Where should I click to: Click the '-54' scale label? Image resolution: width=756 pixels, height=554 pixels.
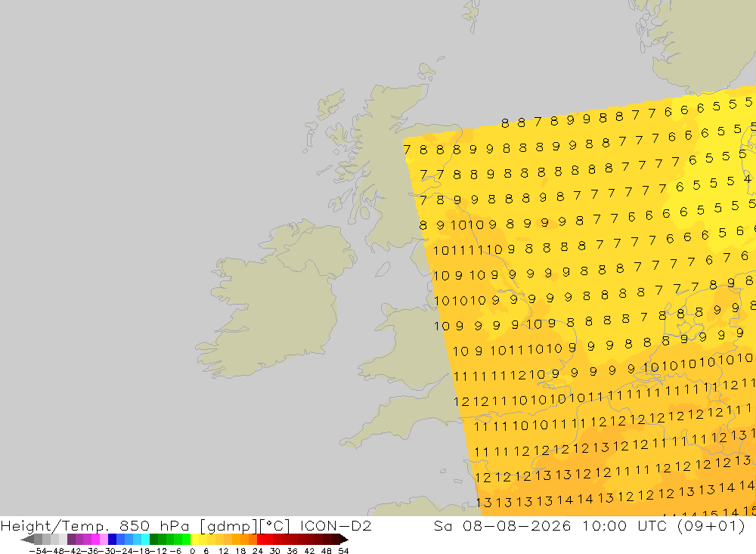[x=38, y=551]
